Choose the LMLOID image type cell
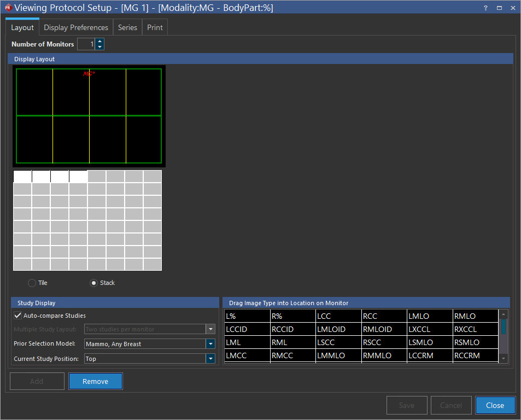The image size is (521, 420). [338, 329]
